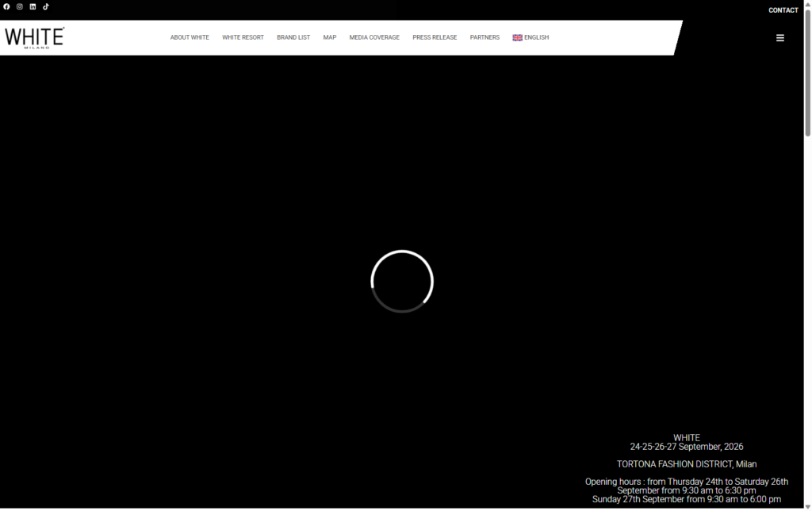Open the Instagram social icon
This screenshot has width=812, height=511.
point(20,6)
